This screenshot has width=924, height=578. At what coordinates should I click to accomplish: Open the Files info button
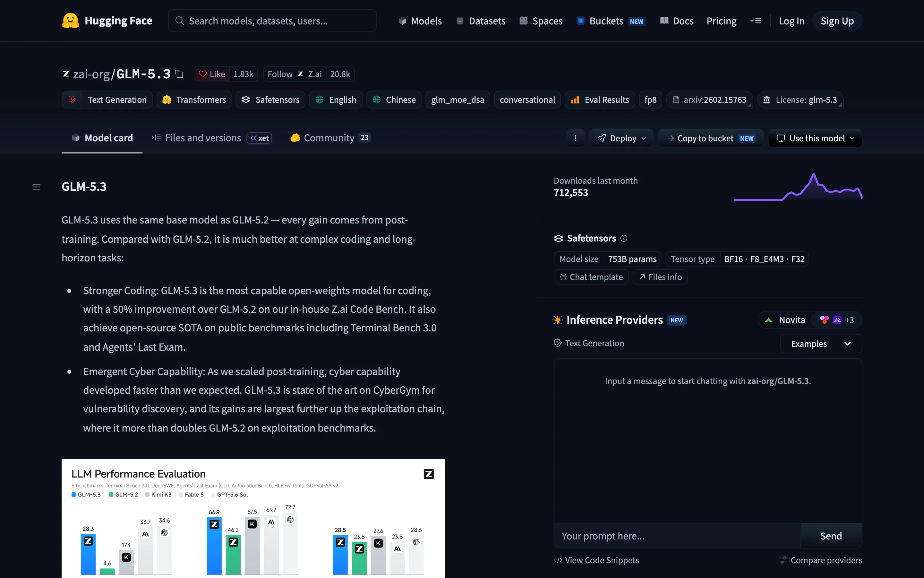pyautogui.click(x=660, y=277)
